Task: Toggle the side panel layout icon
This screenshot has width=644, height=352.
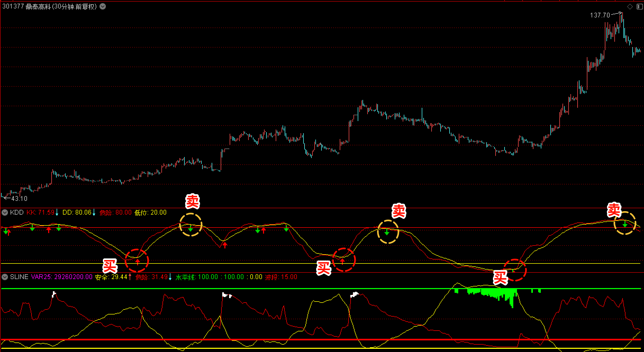Action: [x=640, y=7]
